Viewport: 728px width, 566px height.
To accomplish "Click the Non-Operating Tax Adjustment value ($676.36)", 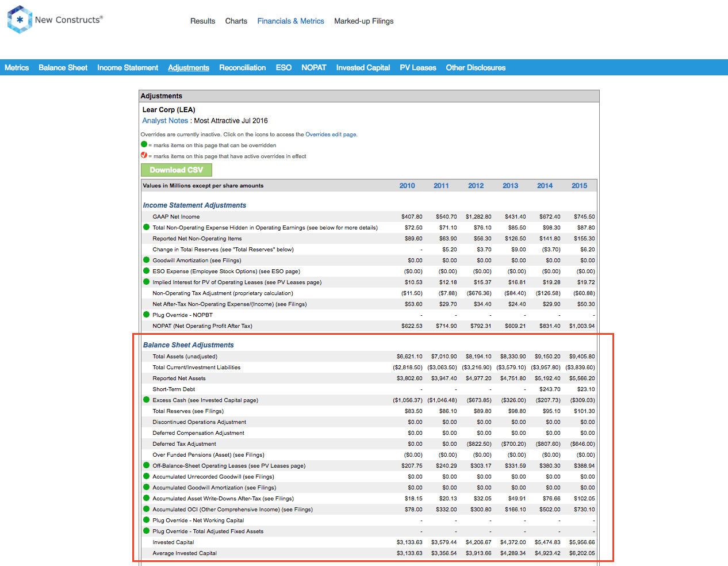I will pyautogui.click(x=479, y=293).
